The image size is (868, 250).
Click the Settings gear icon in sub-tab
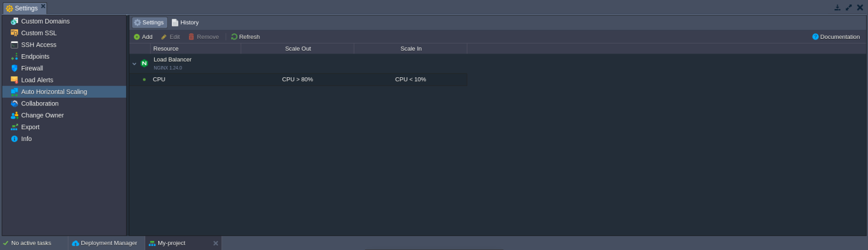137,23
